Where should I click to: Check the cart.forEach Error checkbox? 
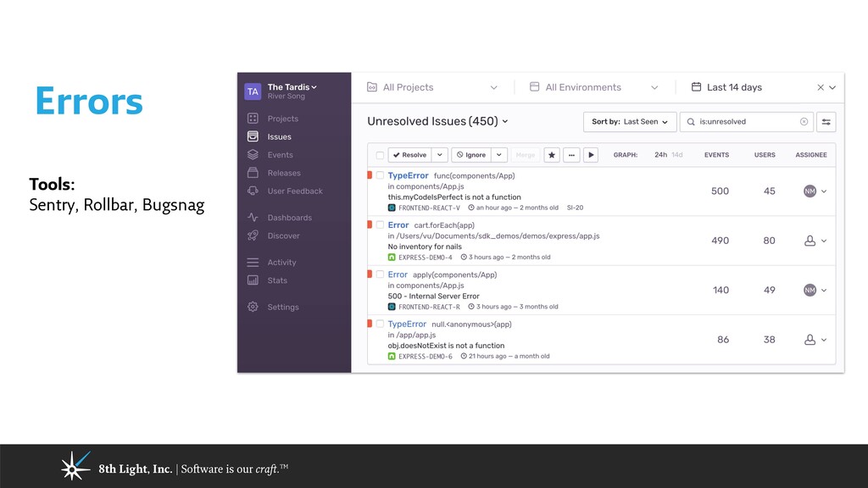[380, 225]
